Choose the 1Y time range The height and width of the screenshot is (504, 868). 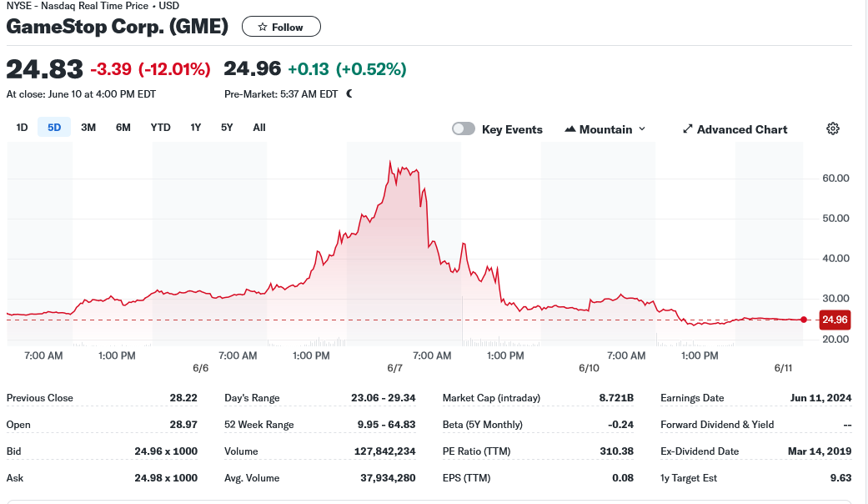tap(195, 128)
